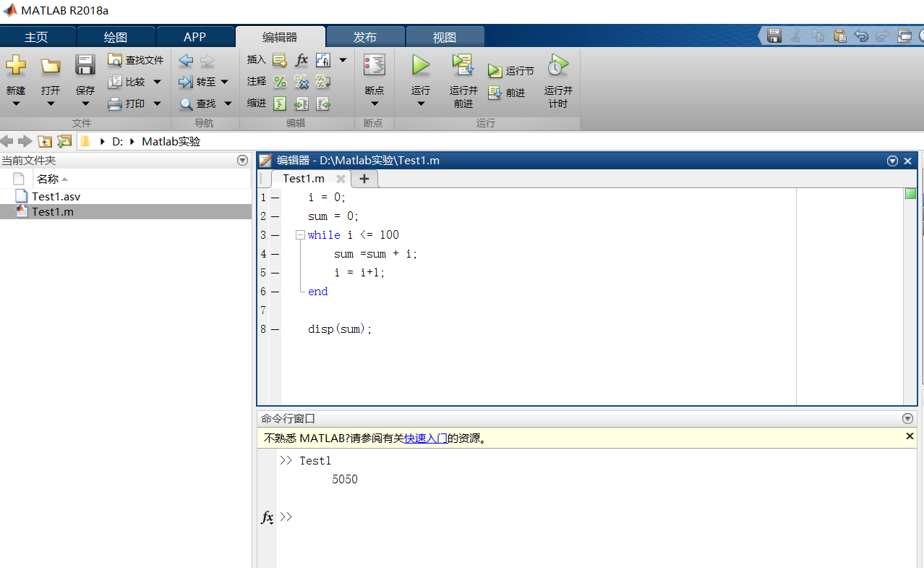Click the quick access save icon
Image resolution: width=924 pixels, height=568 pixels.
774,35
